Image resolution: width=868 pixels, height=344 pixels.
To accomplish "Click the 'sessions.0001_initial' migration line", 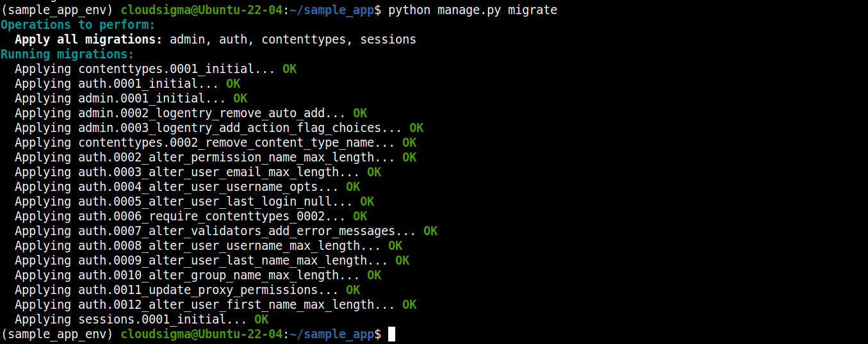I will click(142, 320).
